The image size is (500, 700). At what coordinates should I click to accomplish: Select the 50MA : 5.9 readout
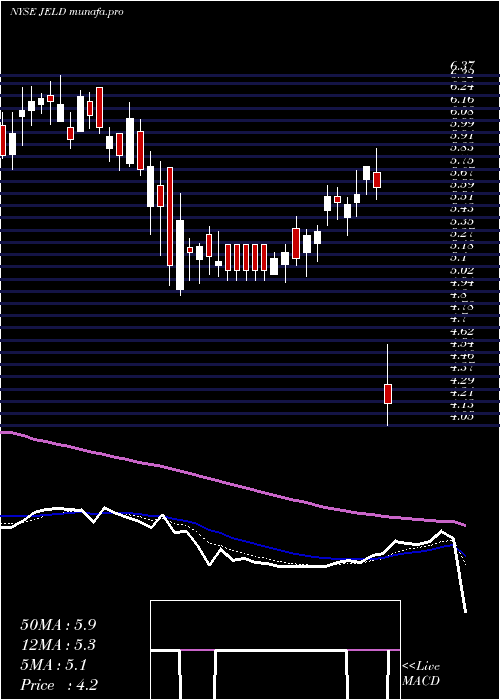(x=58, y=624)
